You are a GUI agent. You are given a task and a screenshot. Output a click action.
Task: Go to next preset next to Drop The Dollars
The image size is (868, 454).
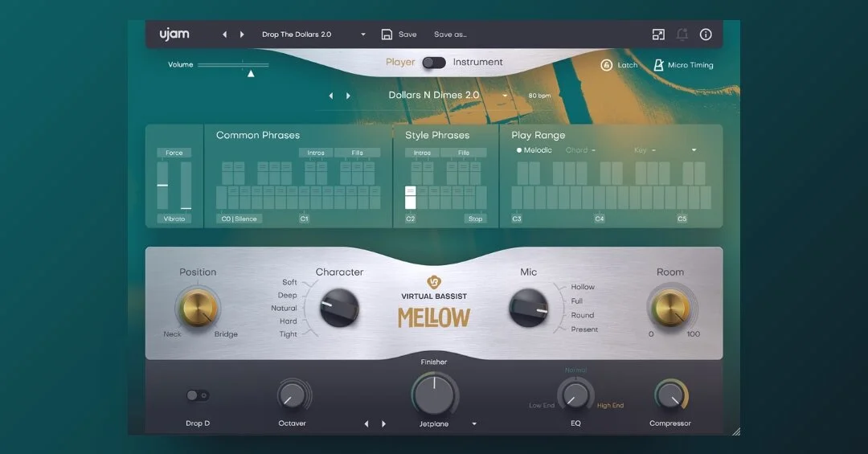[242, 35]
